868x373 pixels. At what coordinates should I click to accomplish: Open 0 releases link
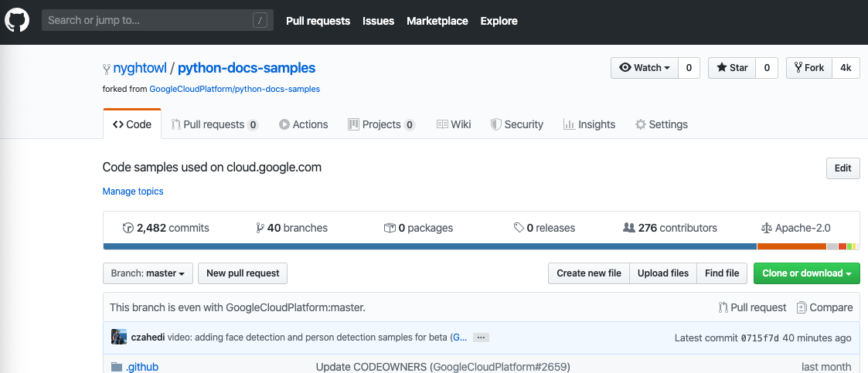544,228
